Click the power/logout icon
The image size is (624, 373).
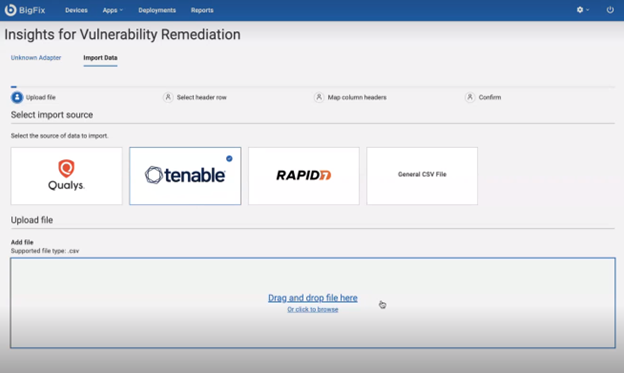(x=610, y=10)
